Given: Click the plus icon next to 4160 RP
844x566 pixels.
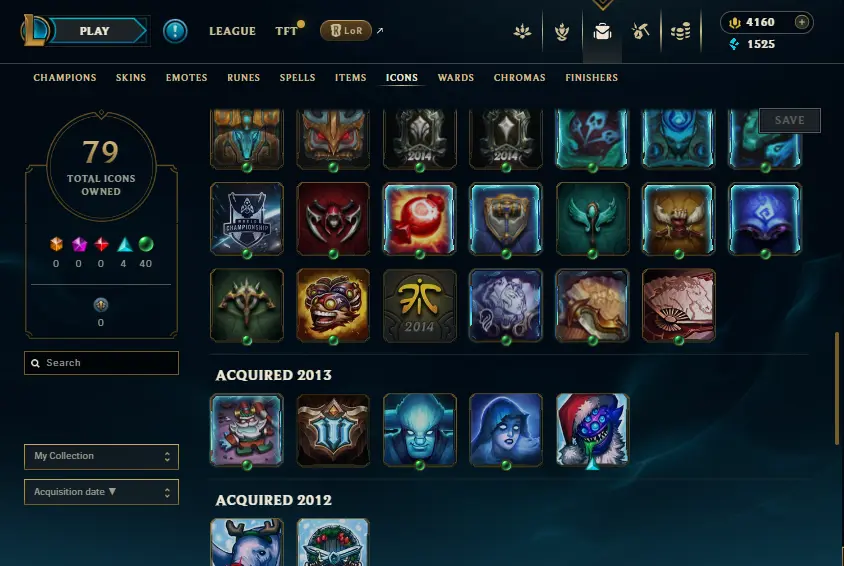Looking at the screenshot, I should (801, 22).
